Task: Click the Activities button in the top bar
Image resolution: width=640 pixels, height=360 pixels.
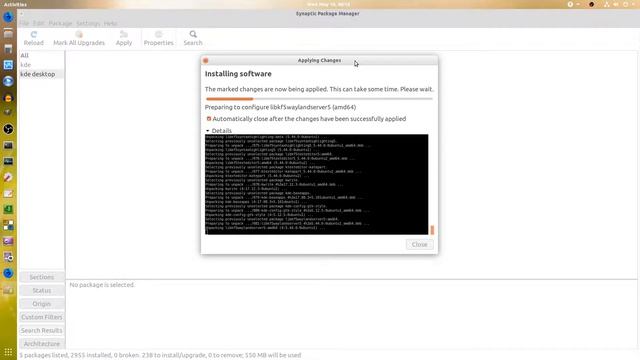Action: [15, 4]
